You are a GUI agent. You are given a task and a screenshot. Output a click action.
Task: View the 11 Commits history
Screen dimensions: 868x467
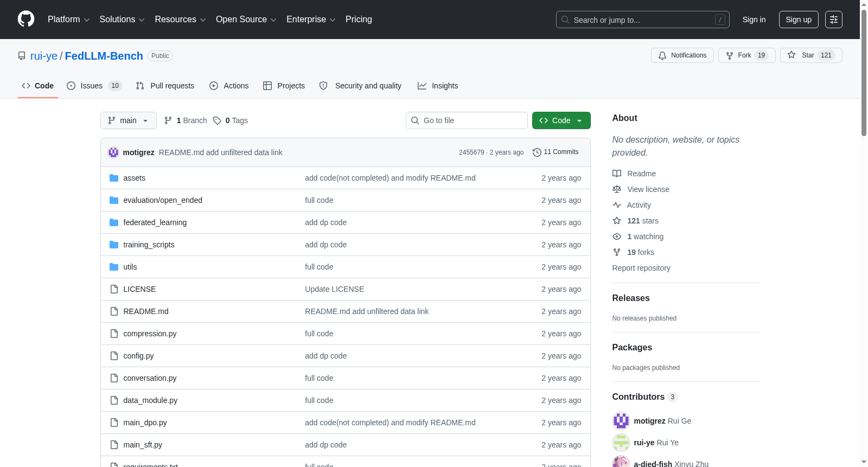pyautogui.click(x=556, y=152)
